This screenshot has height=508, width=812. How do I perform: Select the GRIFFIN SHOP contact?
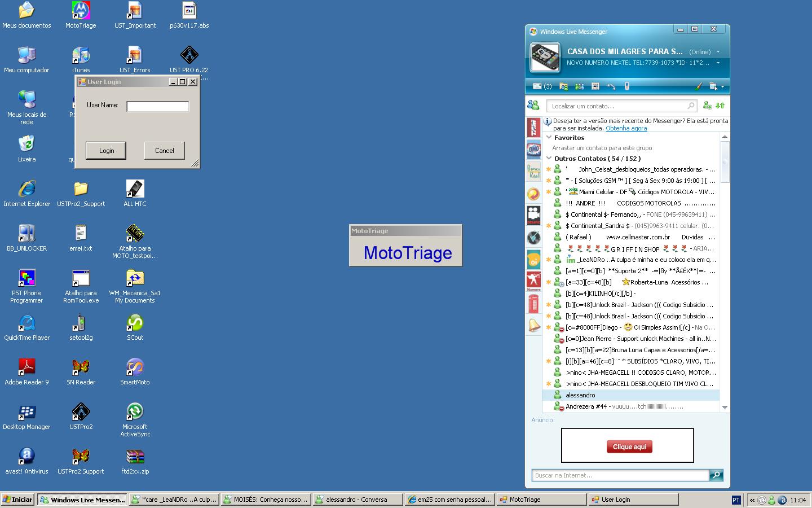(x=631, y=248)
